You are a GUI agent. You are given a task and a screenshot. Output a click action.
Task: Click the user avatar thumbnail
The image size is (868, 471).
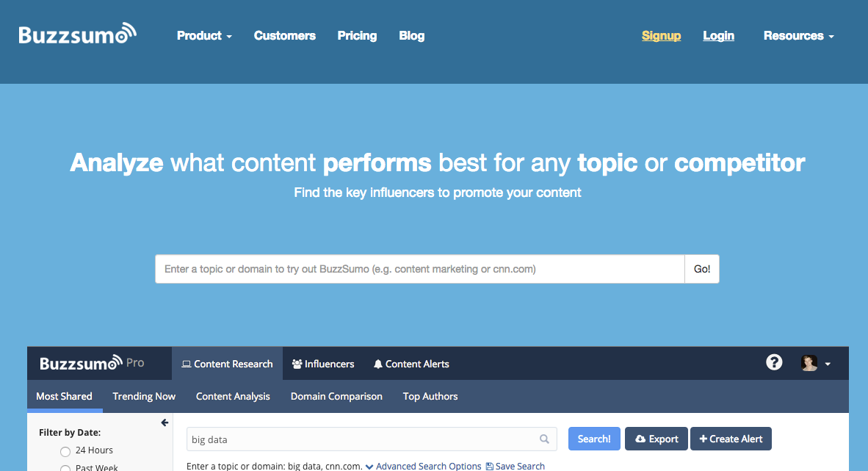click(809, 363)
